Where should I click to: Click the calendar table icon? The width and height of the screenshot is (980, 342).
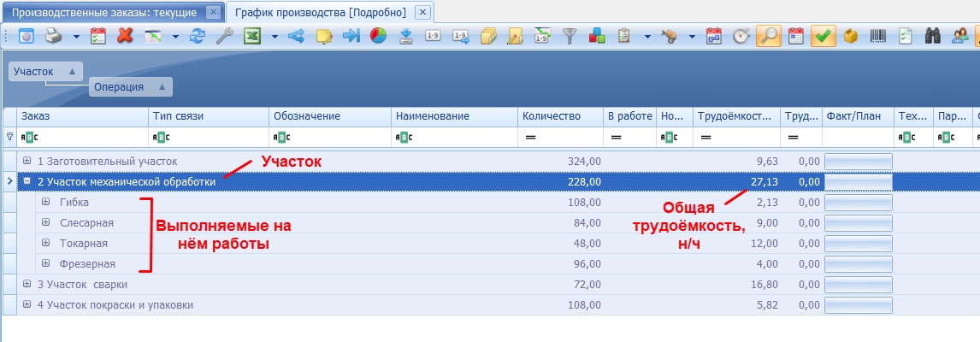pyautogui.click(x=795, y=36)
